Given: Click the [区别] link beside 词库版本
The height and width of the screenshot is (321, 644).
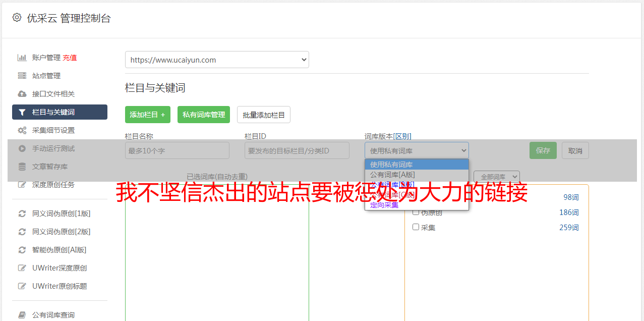Looking at the screenshot, I should (402, 136).
